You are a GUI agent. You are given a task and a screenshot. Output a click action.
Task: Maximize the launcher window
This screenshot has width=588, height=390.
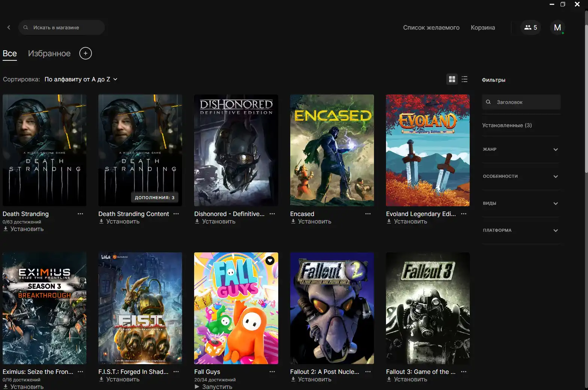[x=563, y=4]
